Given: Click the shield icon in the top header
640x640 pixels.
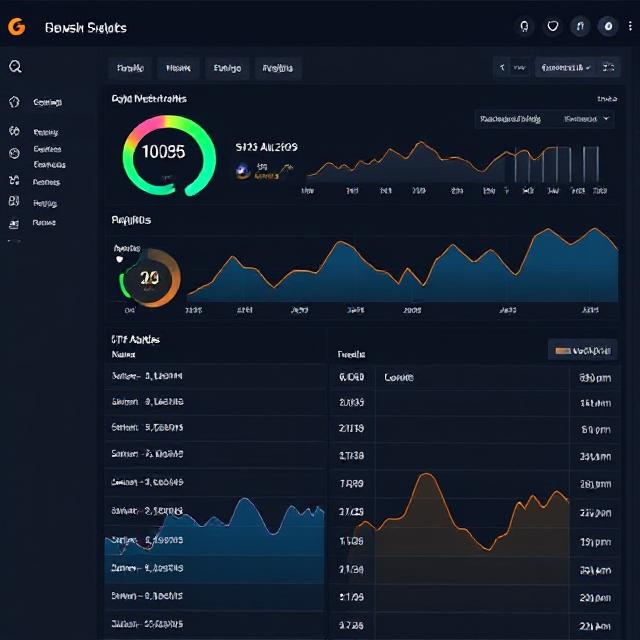Looking at the screenshot, I should pos(552,27).
